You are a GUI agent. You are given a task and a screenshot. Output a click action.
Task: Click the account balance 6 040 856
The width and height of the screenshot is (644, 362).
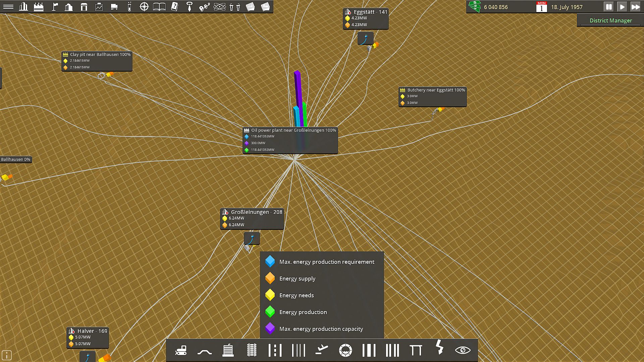[x=495, y=7]
